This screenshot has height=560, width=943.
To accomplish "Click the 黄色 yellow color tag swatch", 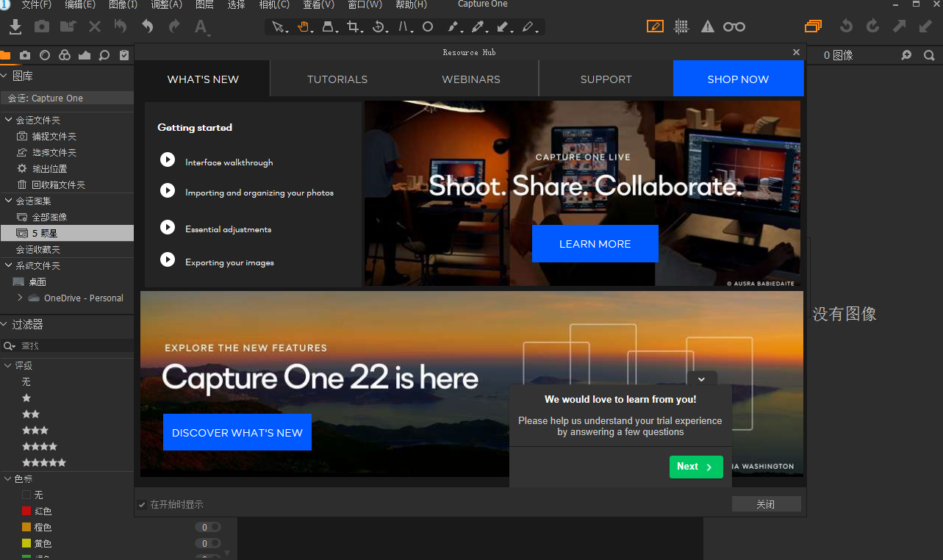I will (x=26, y=544).
